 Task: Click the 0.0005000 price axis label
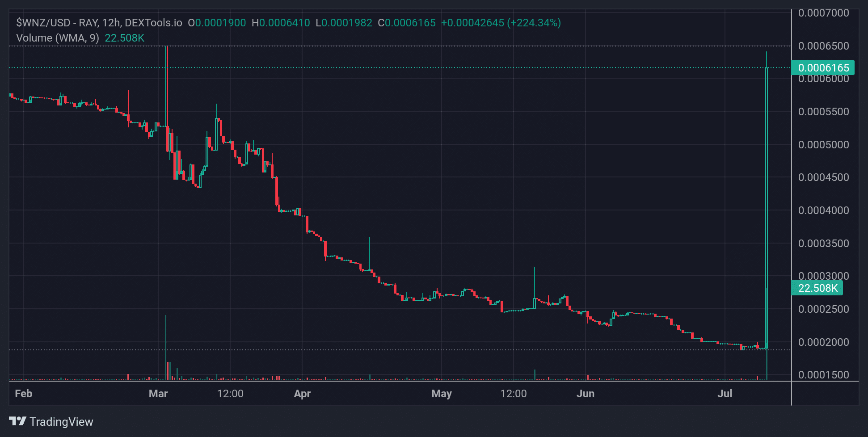click(824, 145)
